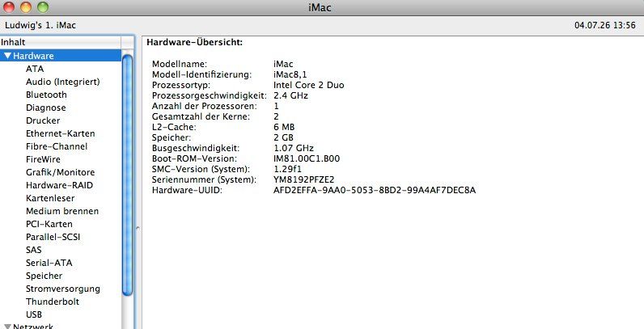Viewport: 644px width, 329px height.
Task: Click the Hardware-Übersicht heading
Action: (195, 42)
